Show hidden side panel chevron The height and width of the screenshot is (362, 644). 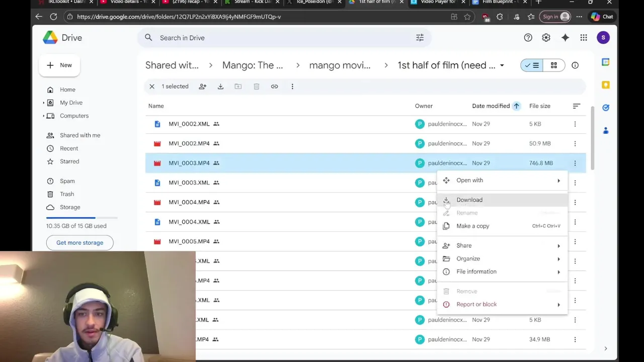click(606, 348)
